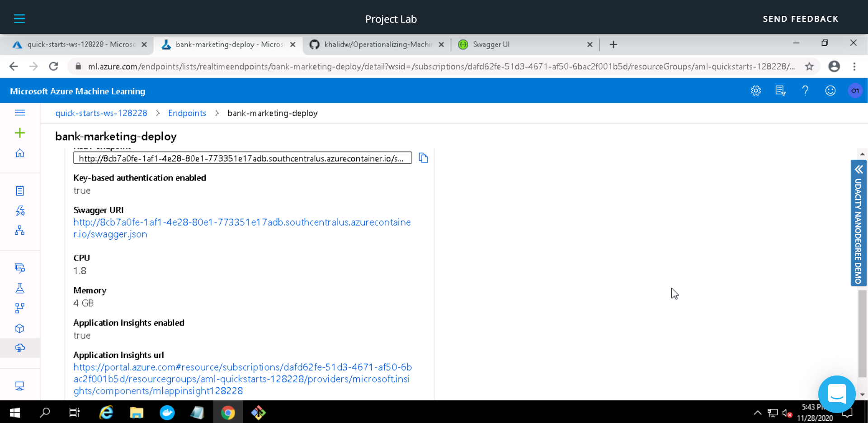The width and height of the screenshot is (868, 423).
Task: Click the muted volume tray icon
Action: pos(787,413)
